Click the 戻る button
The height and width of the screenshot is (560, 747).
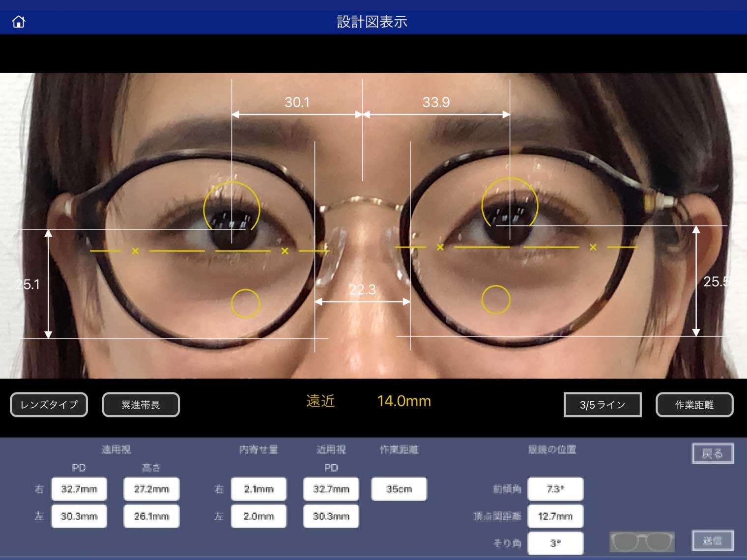(713, 453)
